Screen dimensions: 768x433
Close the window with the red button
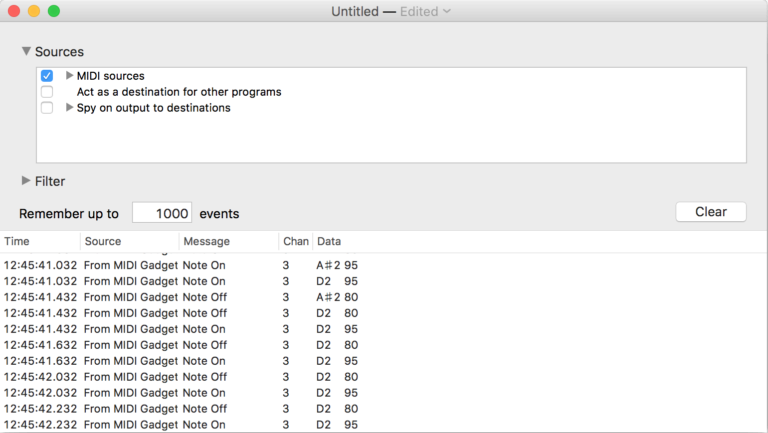click(x=14, y=11)
